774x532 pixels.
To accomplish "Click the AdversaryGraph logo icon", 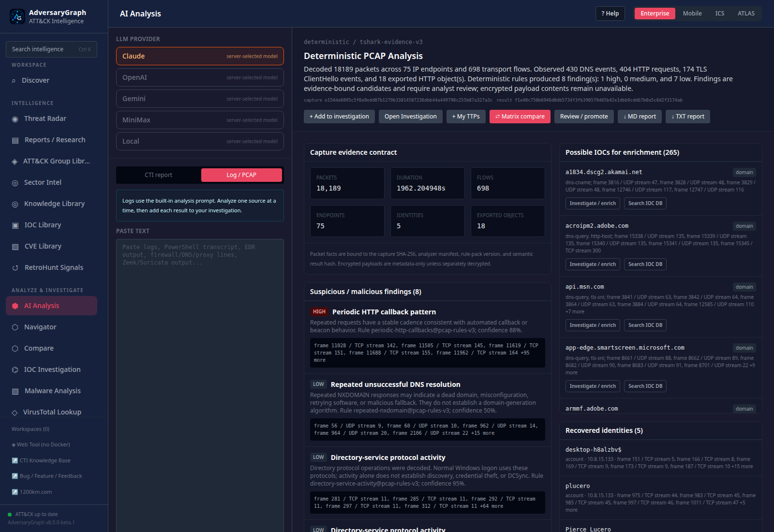I will 17,16.
